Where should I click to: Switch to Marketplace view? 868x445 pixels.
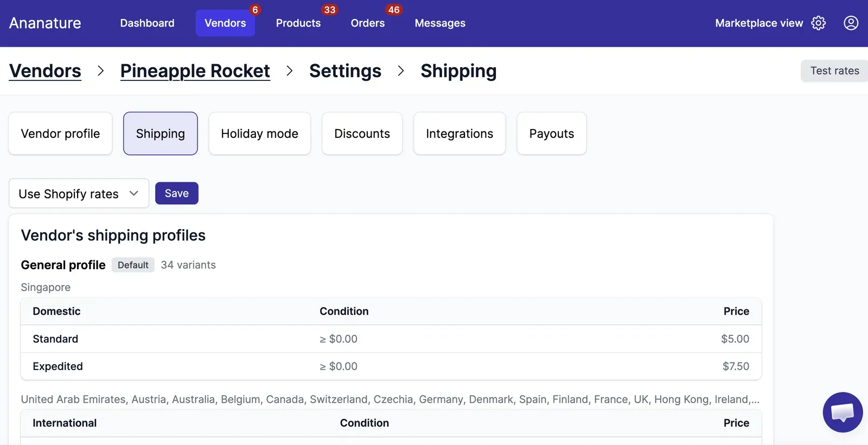pyautogui.click(x=759, y=23)
